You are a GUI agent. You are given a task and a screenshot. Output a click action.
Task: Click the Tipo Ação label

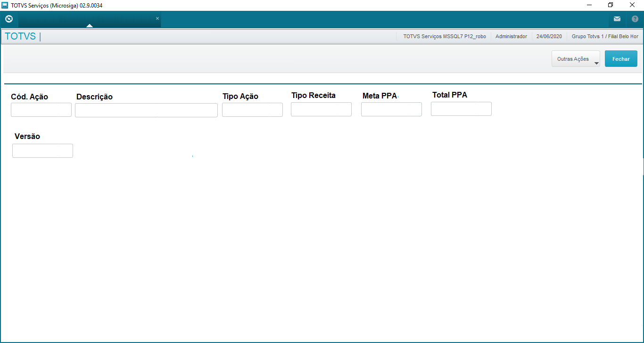pyautogui.click(x=240, y=96)
